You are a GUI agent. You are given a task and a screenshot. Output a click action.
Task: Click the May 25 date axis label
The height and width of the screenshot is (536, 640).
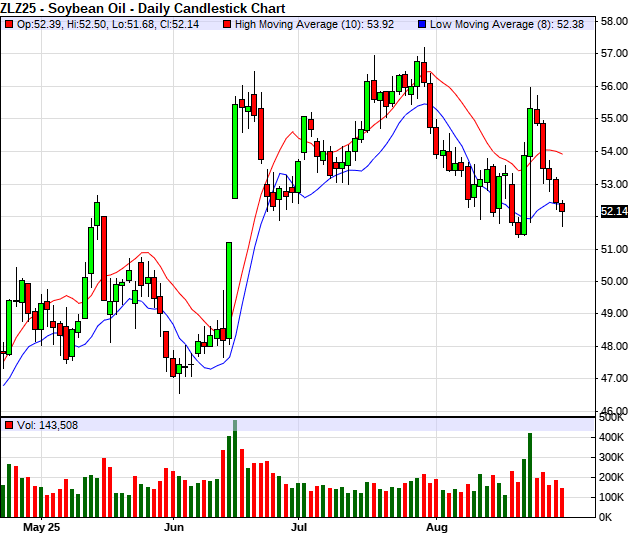(41, 527)
